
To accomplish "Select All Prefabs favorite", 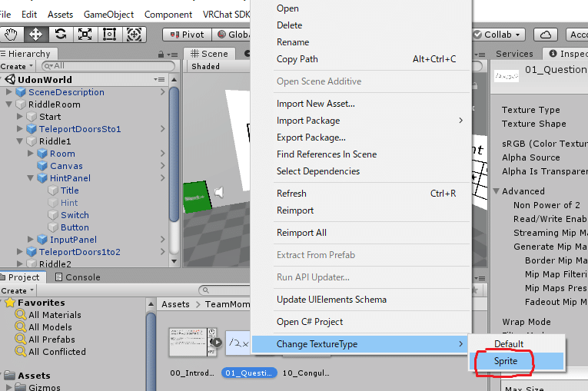I will coord(51,340).
